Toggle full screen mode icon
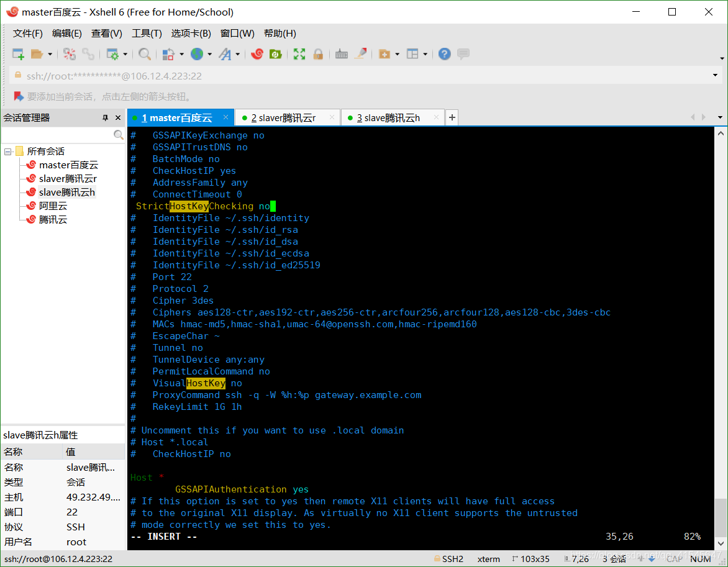This screenshot has width=728, height=567. (299, 54)
